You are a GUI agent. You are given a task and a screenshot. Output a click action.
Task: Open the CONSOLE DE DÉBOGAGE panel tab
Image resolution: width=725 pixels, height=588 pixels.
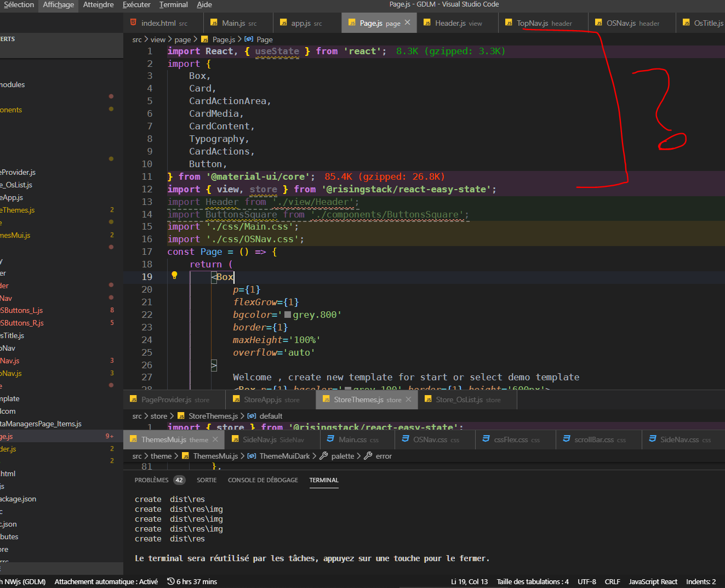(x=263, y=480)
